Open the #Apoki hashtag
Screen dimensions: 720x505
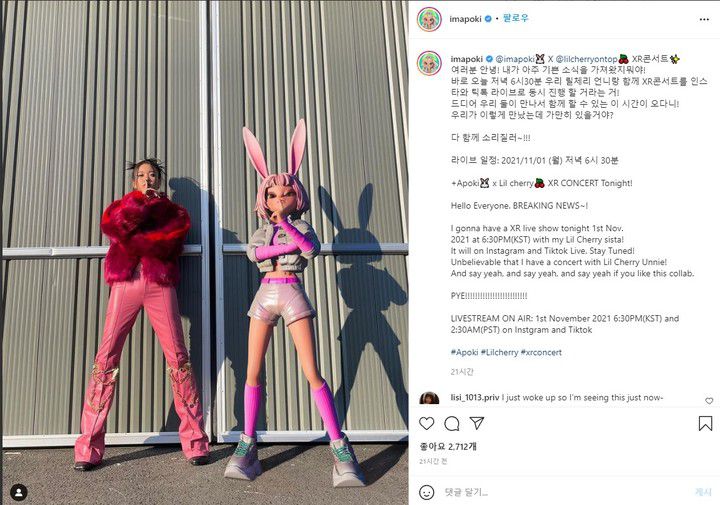click(x=464, y=352)
